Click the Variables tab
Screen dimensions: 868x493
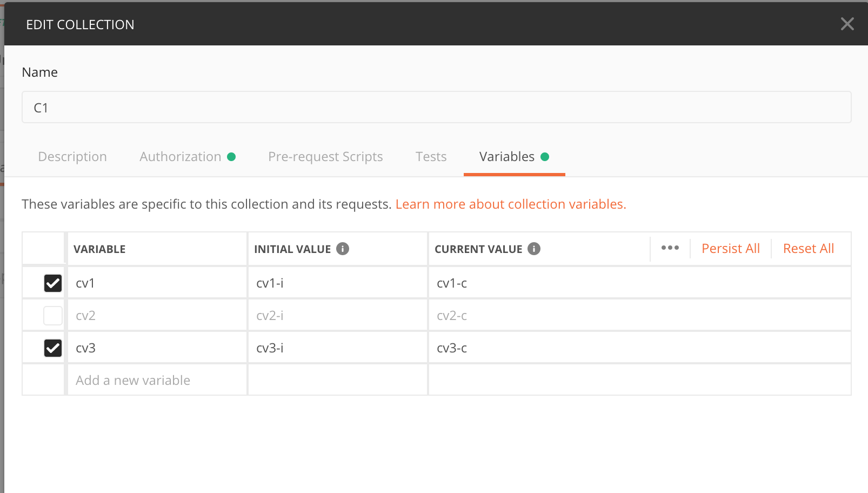[507, 157]
